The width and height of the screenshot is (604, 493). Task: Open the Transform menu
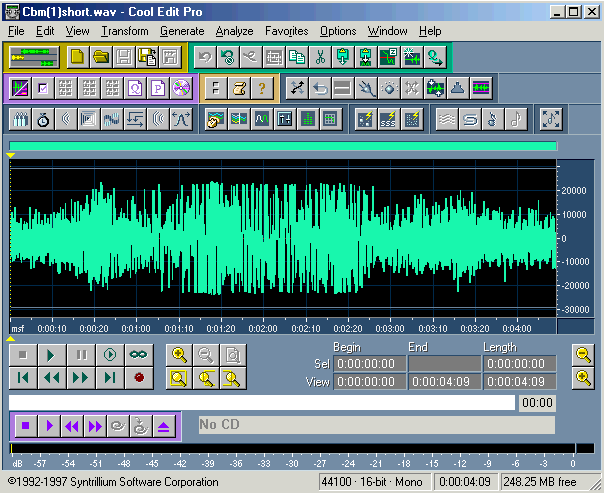click(x=125, y=31)
